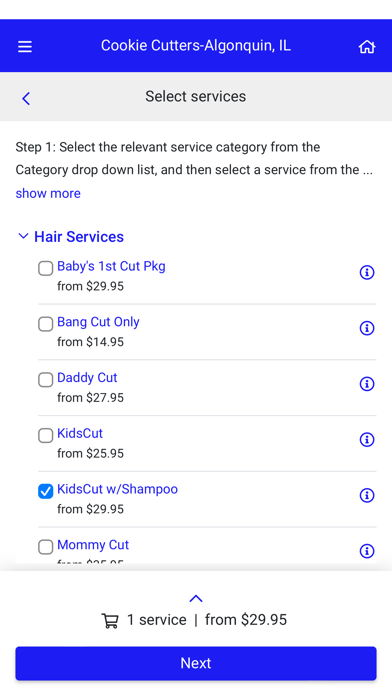
Task: Open the Mommy Cut service name
Action: [93, 545]
